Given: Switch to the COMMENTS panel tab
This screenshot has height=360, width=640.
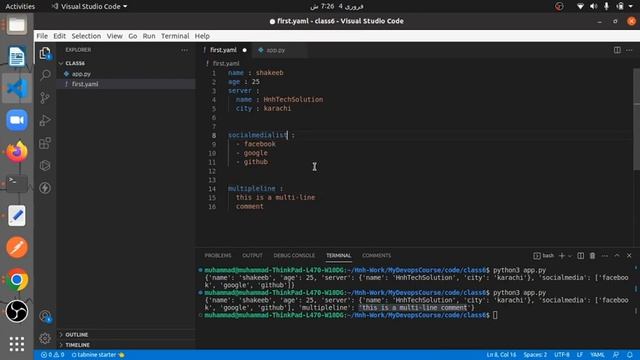Looking at the screenshot, I should pyautogui.click(x=376, y=256).
